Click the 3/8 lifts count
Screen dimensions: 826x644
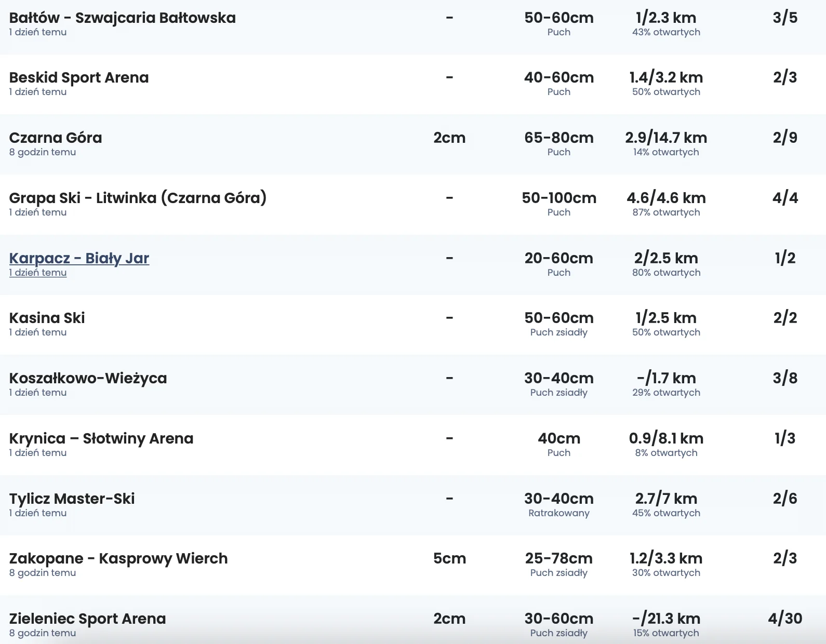point(785,378)
